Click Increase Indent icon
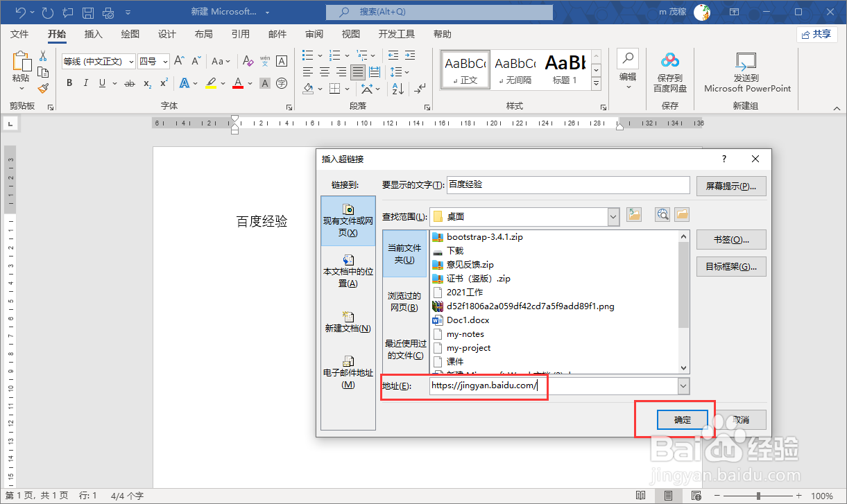 coord(410,55)
